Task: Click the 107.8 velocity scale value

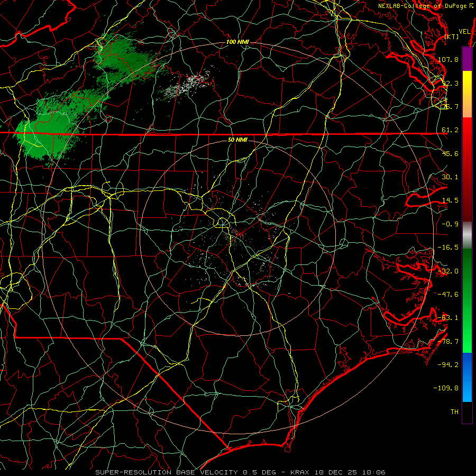Action: [448, 59]
